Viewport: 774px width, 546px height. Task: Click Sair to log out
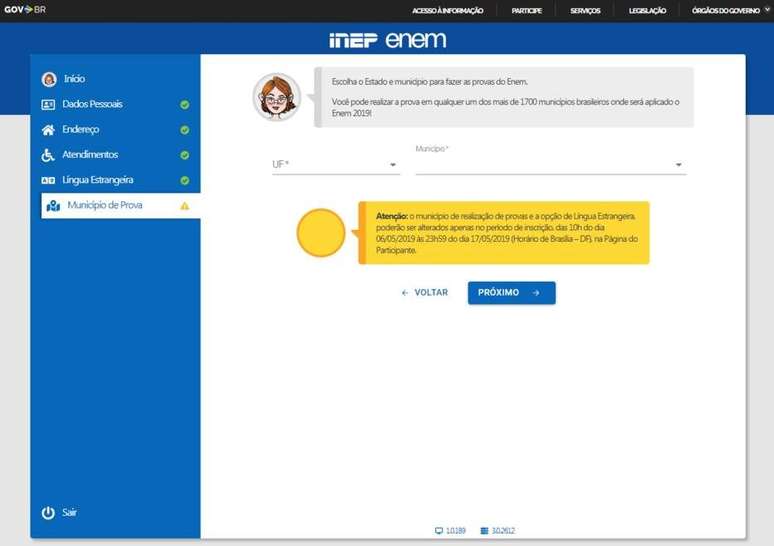(x=69, y=512)
